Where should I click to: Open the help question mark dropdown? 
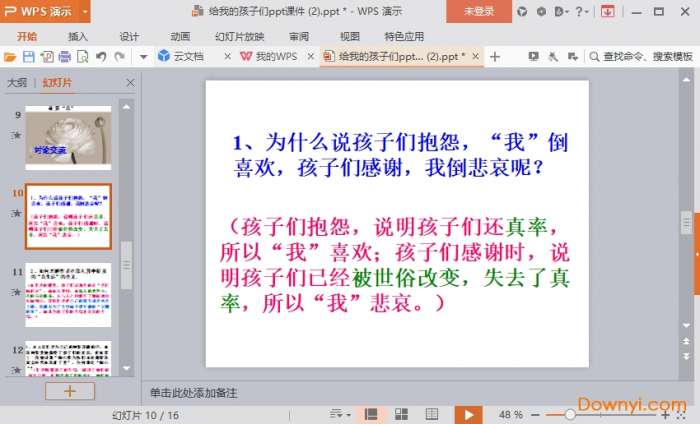(582, 12)
